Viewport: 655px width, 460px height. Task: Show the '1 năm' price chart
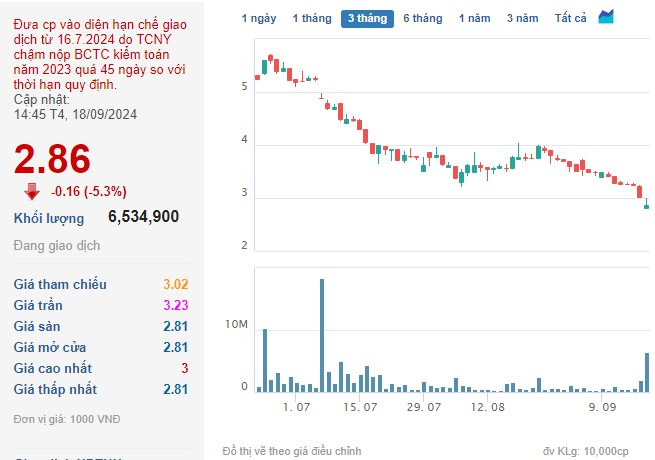pyautogui.click(x=475, y=18)
